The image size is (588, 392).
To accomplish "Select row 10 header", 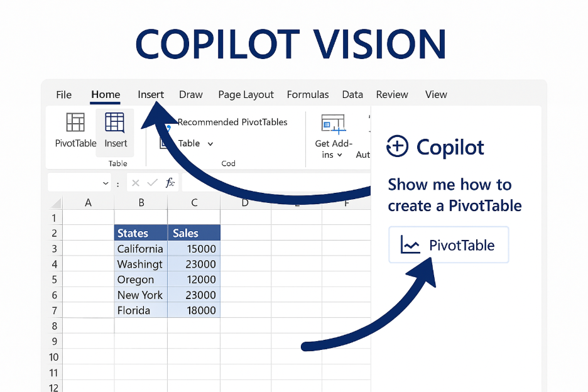I will pyautogui.click(x=55, y=357).
